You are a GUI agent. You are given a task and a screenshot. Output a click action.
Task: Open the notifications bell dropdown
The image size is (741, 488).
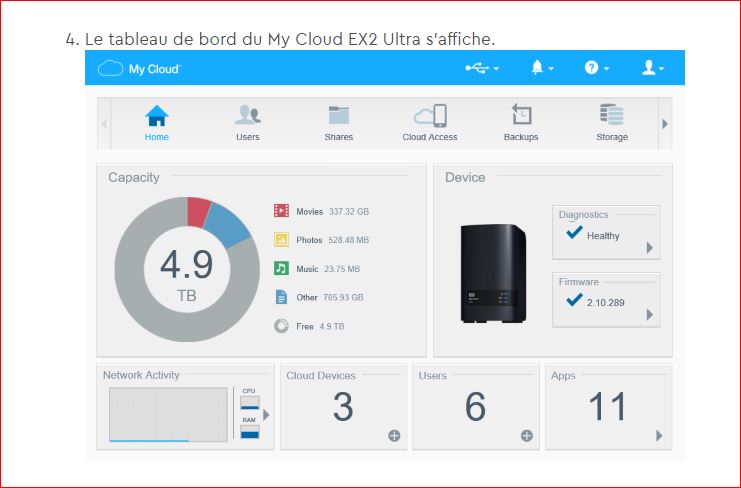pos(542,68)
